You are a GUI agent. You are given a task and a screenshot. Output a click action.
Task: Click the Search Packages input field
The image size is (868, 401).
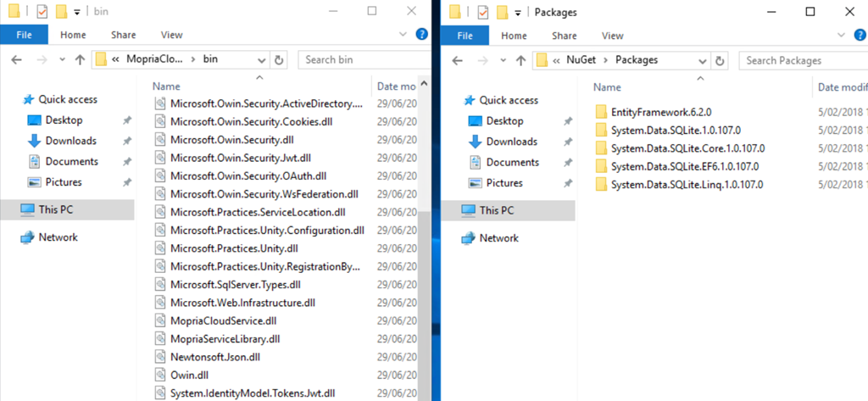click(802, 60)
